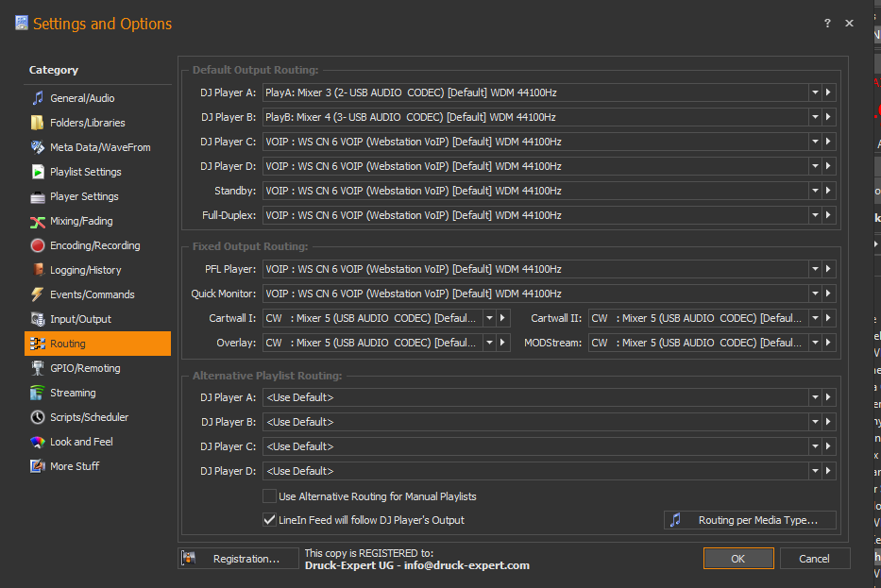Click the Folders/Libraries folder icon
Image resolution: width=881 pixels, height=588 pixels.
[x=38, y=123]
